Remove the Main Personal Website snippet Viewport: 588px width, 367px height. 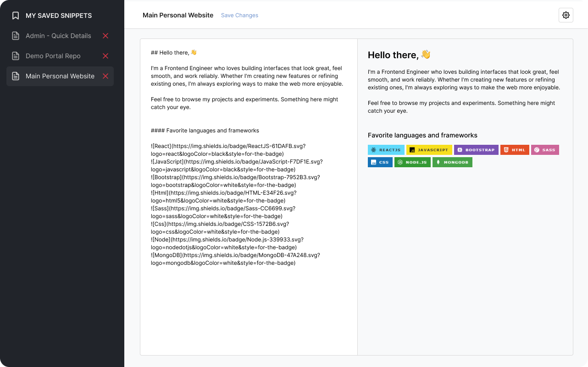(105, 76)
